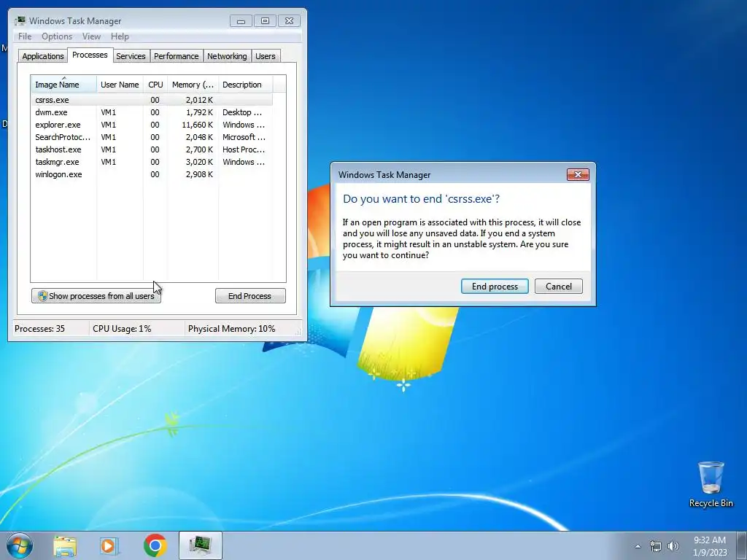Select the csrss.exe process row

pos(152,100)
